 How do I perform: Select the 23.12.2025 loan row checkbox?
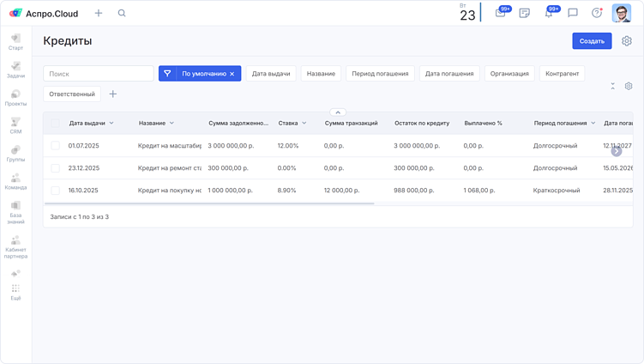tap(56, 168)
